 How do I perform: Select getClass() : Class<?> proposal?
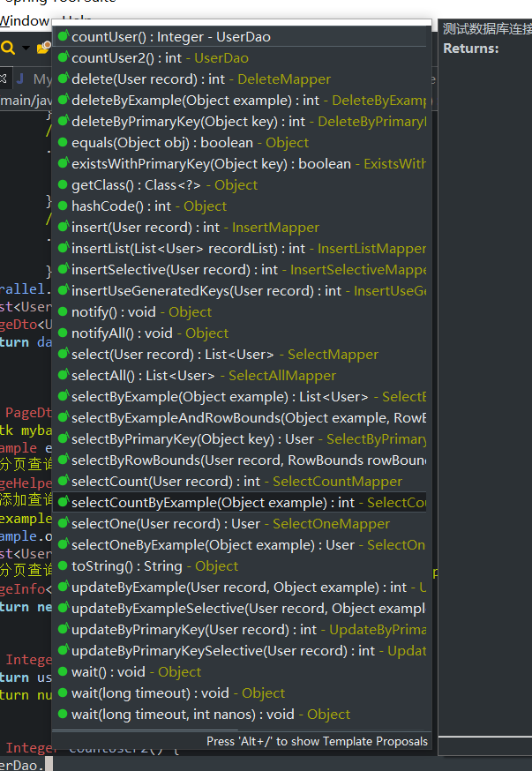click(x=239, y=185)
